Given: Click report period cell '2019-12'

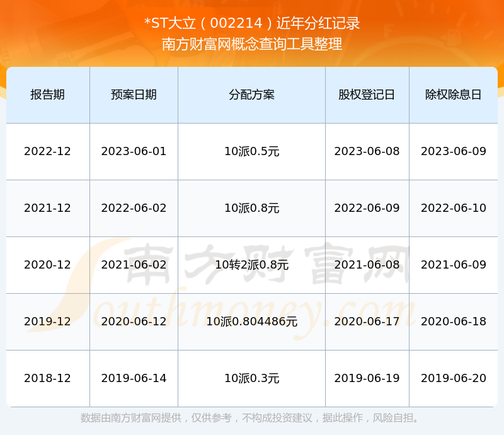Looking at the screenshot, I should pos(48,321).
